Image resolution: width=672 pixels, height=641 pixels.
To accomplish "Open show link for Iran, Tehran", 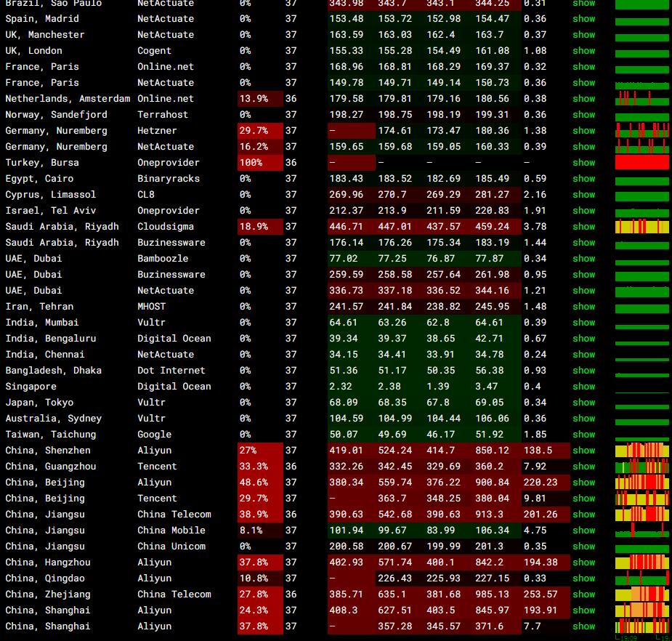I will tap(583, 307).
